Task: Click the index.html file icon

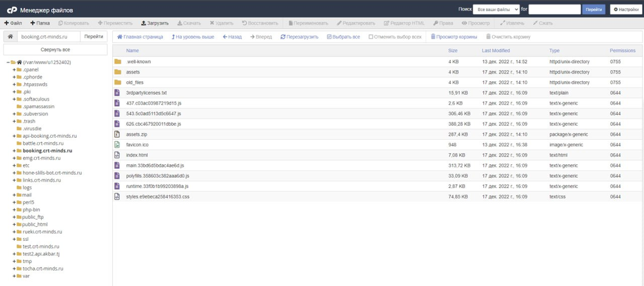Action: coord(117,155)
